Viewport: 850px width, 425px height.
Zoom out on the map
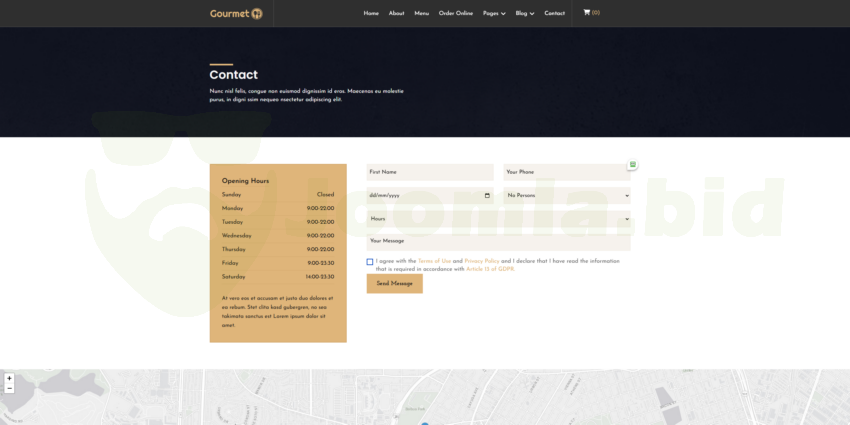9,388
